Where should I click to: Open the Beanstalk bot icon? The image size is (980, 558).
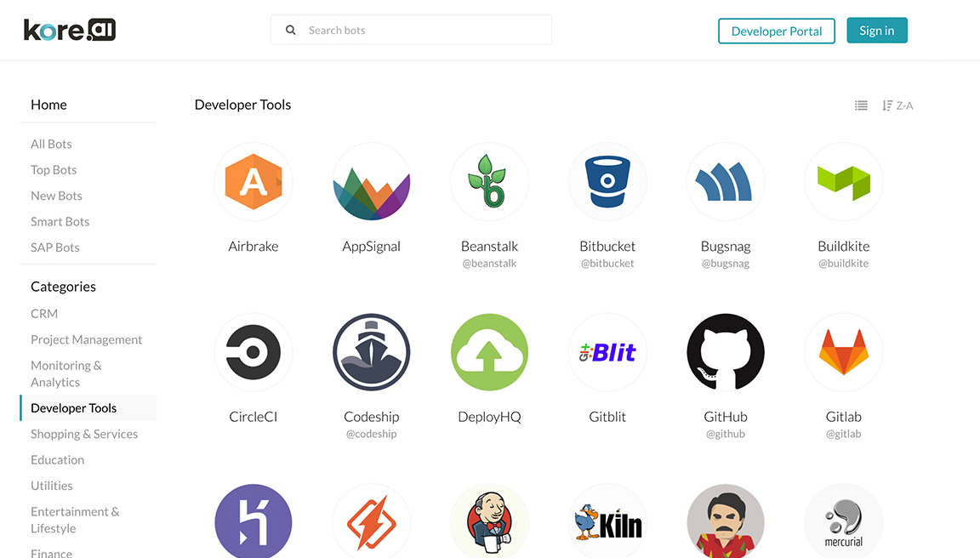point(489,182)
